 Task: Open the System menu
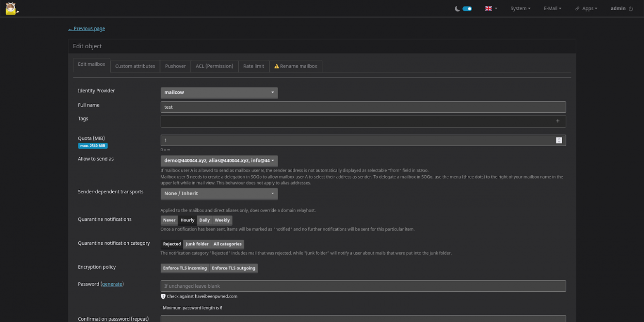click(x=520, y=9)
